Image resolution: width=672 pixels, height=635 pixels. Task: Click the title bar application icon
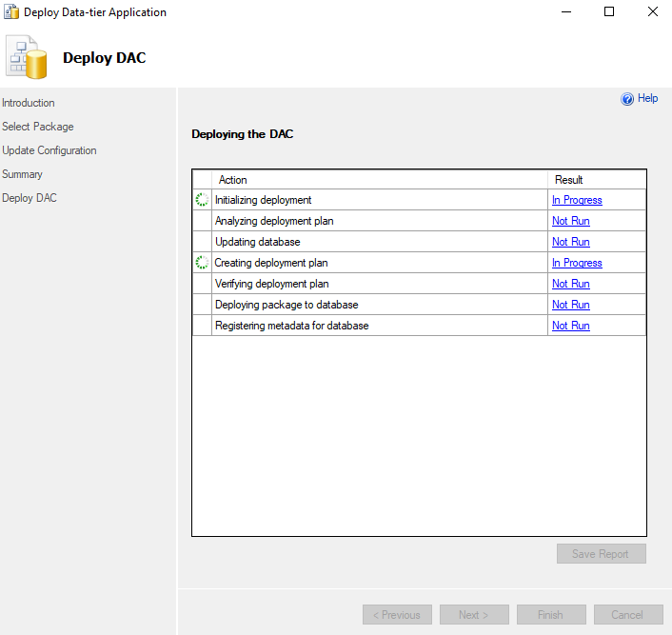11,12
